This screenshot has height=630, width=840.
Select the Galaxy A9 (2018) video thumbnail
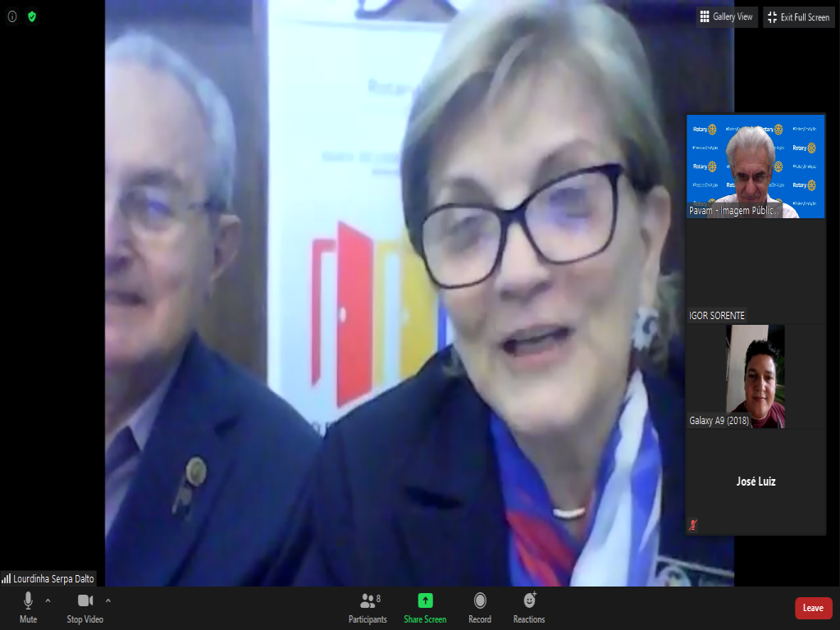click(756, 376)
